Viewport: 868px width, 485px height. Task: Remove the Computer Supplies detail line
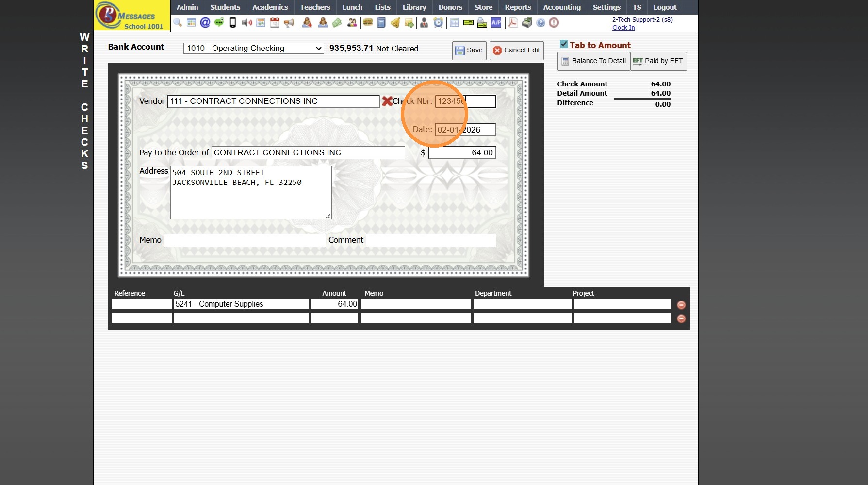point(681,305)
